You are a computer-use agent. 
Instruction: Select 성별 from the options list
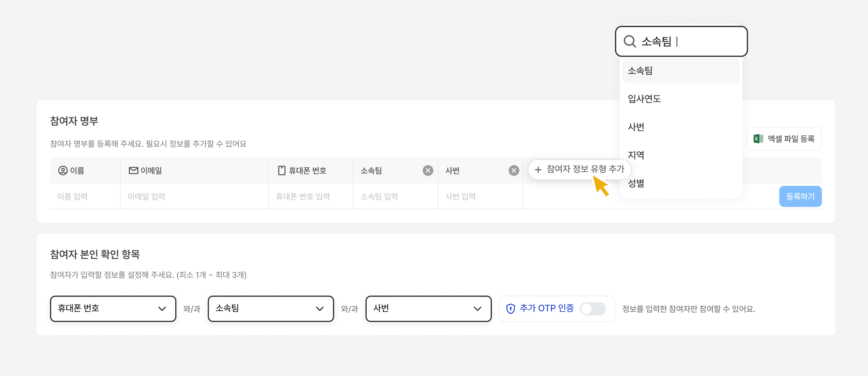tap(636, 184)
